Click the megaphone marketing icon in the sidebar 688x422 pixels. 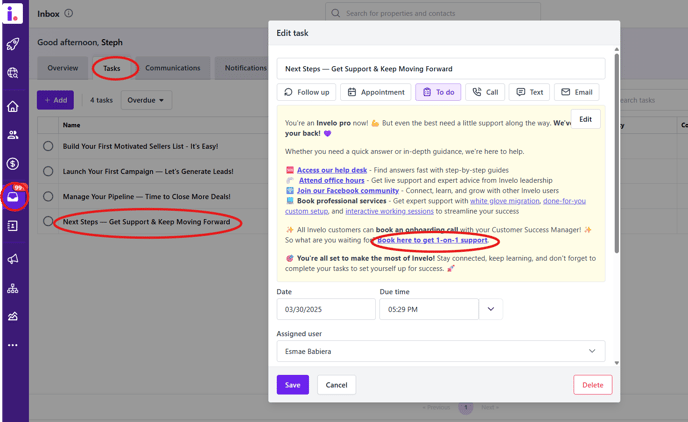click(13, 259)
